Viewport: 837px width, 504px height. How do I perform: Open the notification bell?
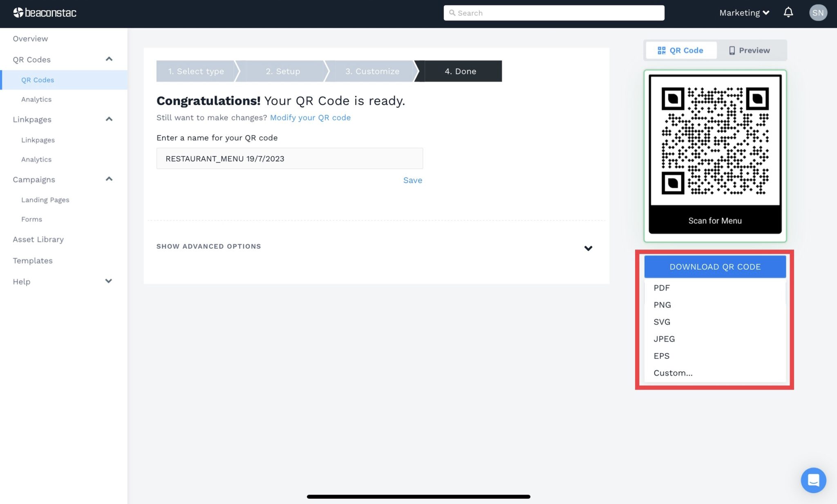[x=788, y=12]
